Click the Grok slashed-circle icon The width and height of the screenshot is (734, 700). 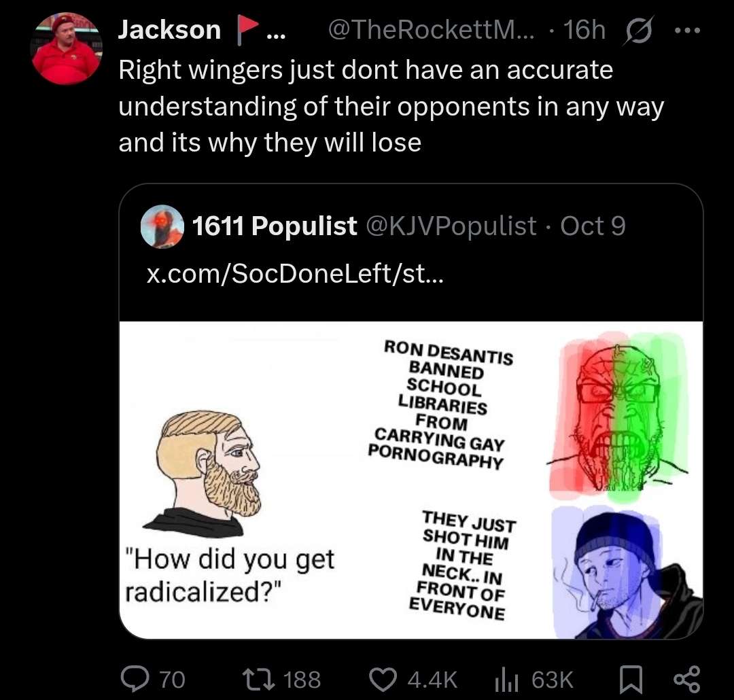coord(637,31)
